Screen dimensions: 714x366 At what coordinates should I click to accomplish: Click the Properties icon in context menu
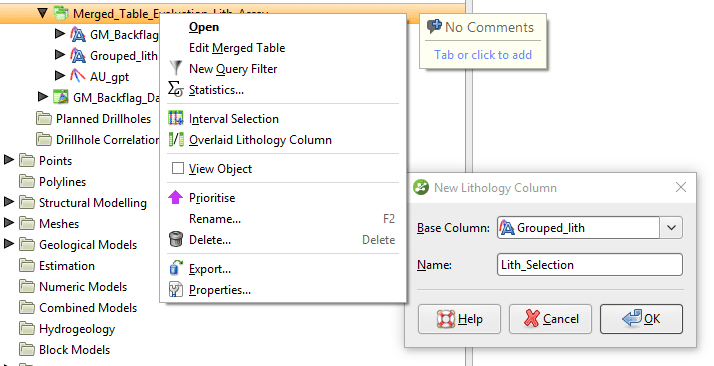(176, 290)
